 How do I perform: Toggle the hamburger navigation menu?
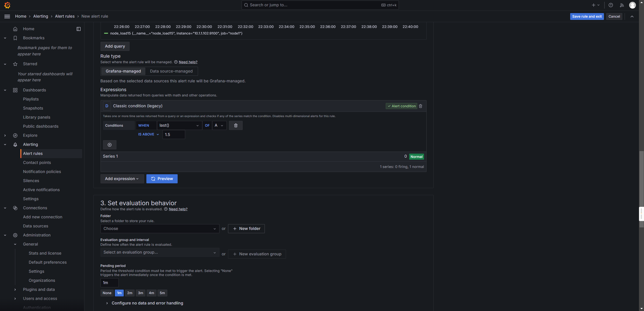click(7, 16)
